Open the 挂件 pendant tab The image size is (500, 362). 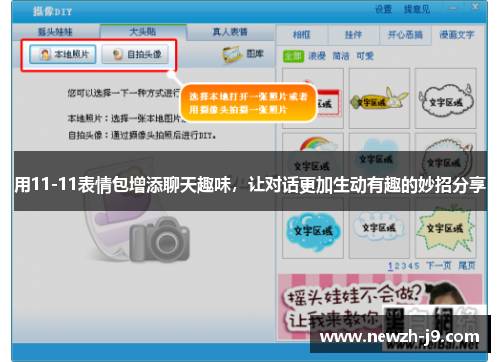click(x=353, y=35)
